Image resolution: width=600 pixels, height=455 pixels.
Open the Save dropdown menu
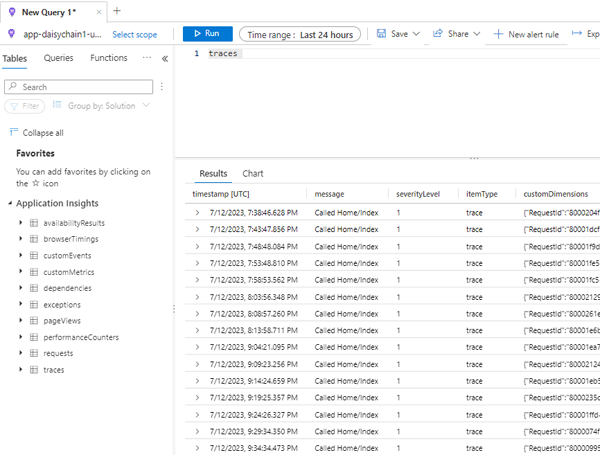(395, 34)
